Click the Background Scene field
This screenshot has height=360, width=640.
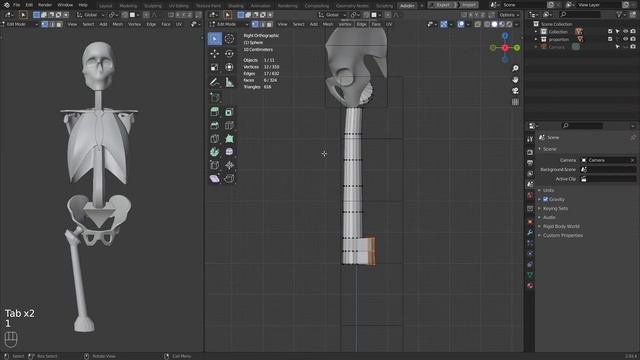pyautogui.click(x=608, y=169)
